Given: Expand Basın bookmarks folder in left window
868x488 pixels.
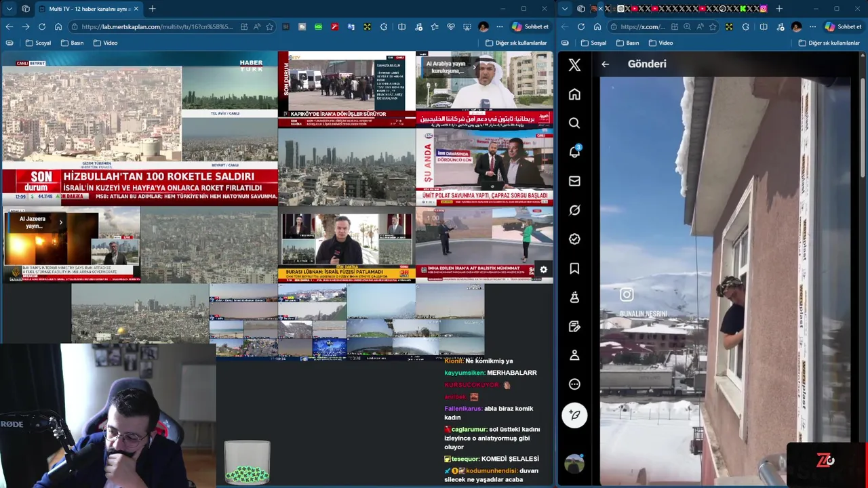Looking at the screenshot, I should click(x=73, y=43).
